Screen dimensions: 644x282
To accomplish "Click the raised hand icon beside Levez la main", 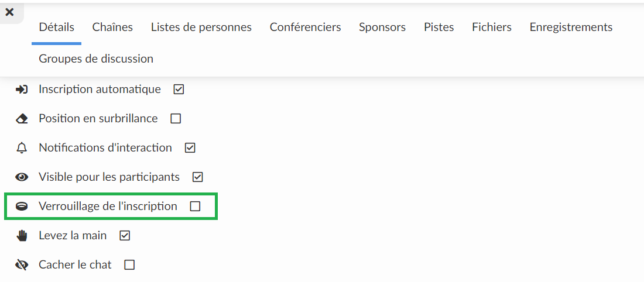I will point(21,236).
